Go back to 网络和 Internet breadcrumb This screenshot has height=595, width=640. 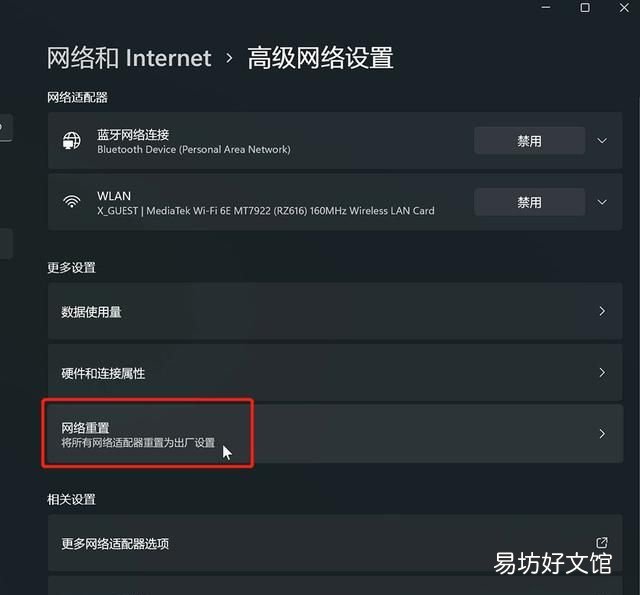tap(129, 58)
